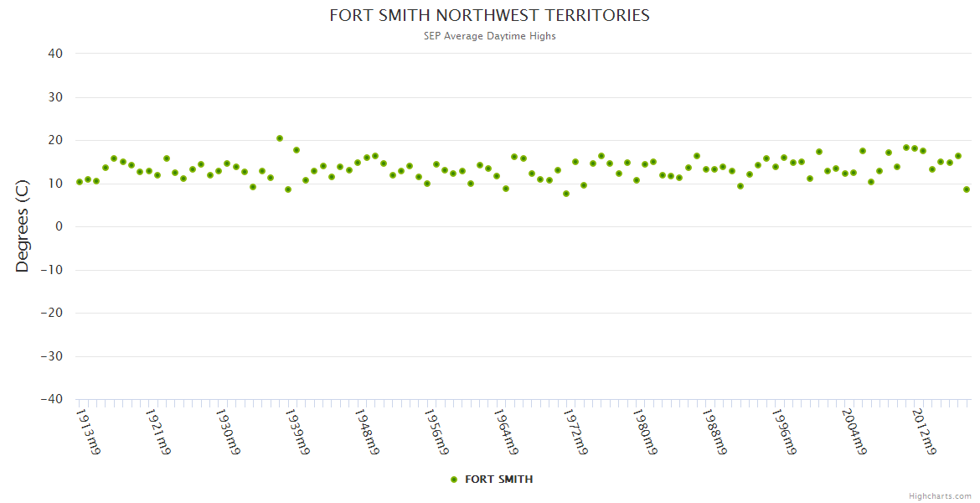Click the 1972m9 x-axis label
Image resolution: width=980 pixels, height=503 pixels.
click(575, 432)
